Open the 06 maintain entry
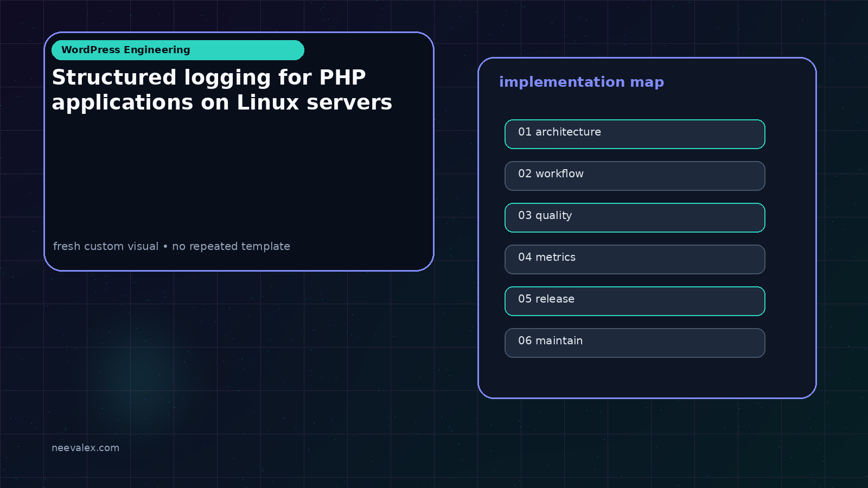868x488 pixels. 635,343
